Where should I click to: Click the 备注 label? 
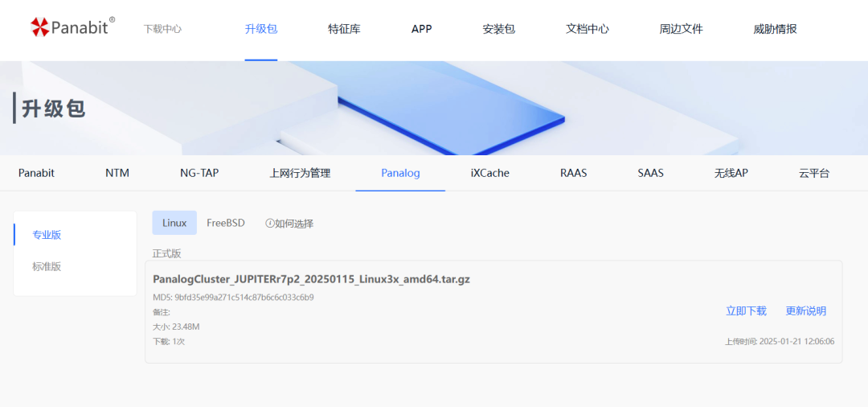click(162, 312)
